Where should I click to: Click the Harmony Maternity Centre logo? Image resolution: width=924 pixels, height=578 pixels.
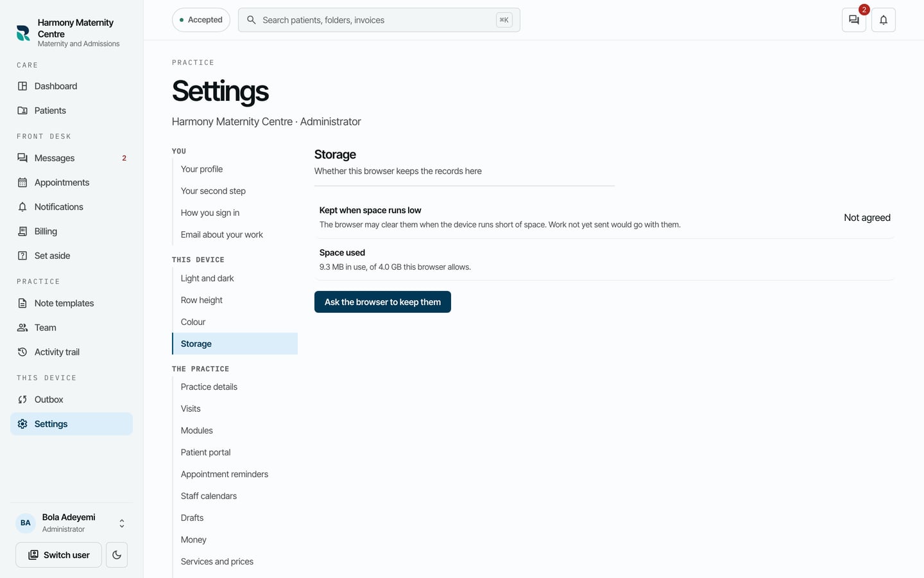click(23, 33)
